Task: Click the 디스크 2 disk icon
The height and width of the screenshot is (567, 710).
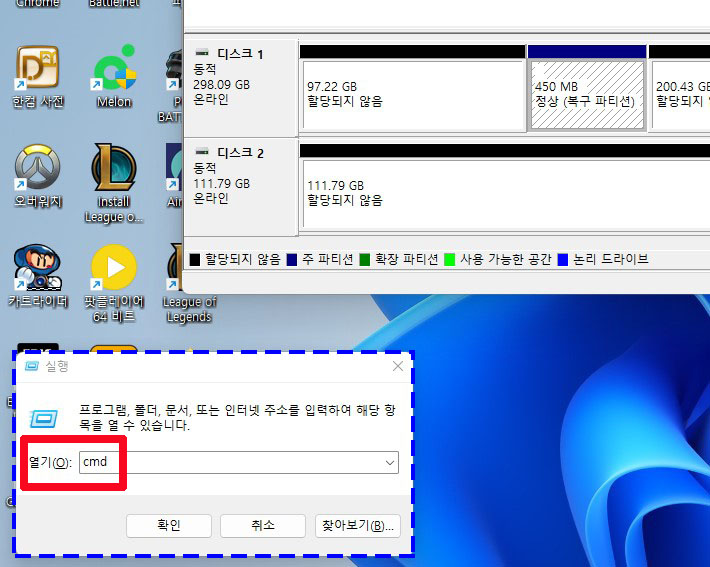Action: pyautogui.click(x=202, y=151)
